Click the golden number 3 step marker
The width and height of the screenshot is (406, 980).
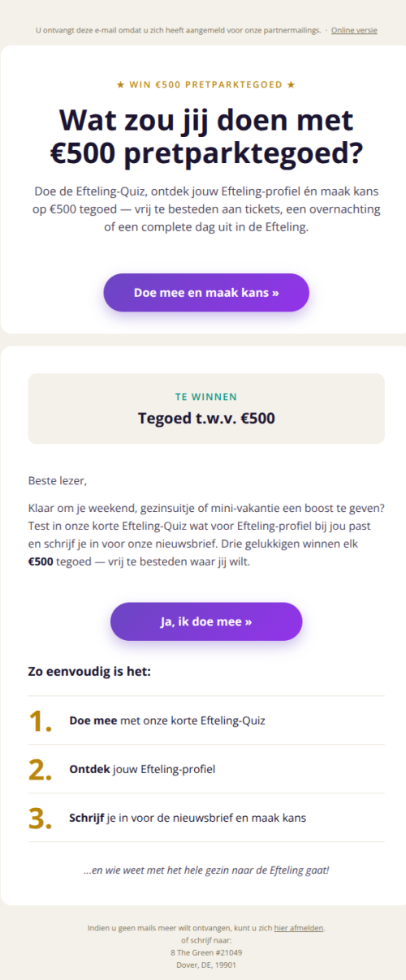tap(41, 818)
